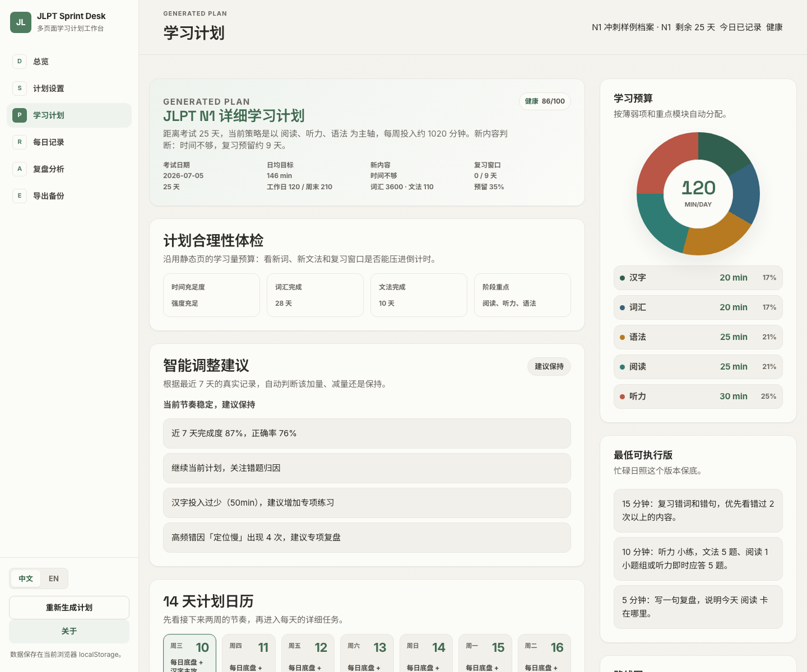Select 学习计划 in the sidebar
This screenshot has width=807, height=672.
[69, 115]
